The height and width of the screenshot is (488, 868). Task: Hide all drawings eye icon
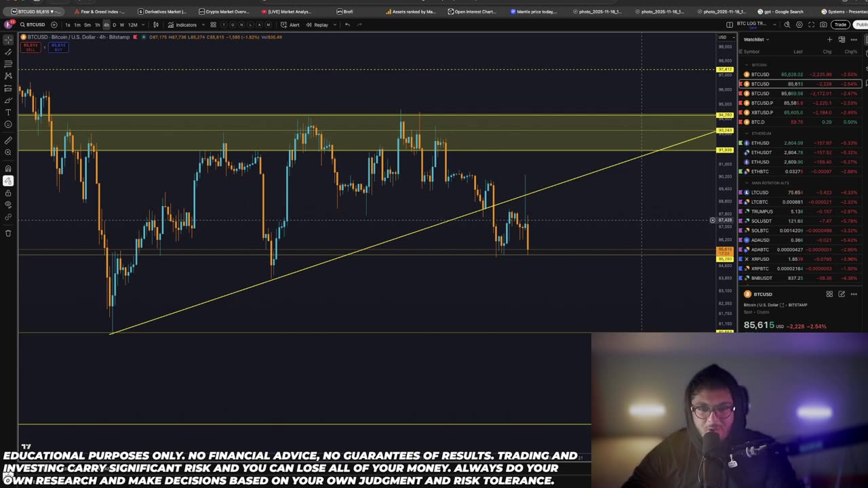point(8,205)
